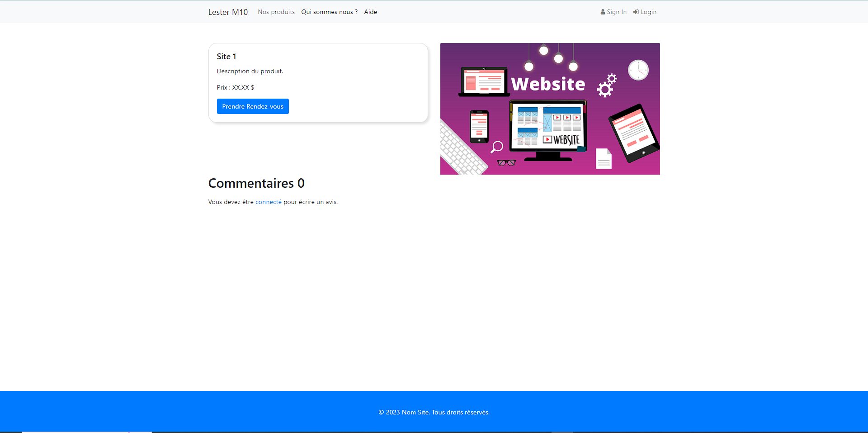This screenshot has width=868, height=433.
Task: Click the Login arrow icon
Action: (x=636, y=12)
